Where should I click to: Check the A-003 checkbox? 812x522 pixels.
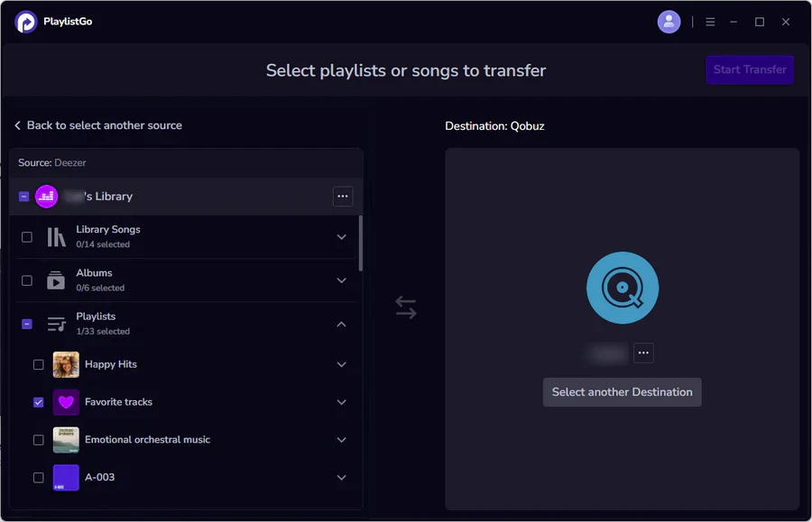(x=38, y=478)
